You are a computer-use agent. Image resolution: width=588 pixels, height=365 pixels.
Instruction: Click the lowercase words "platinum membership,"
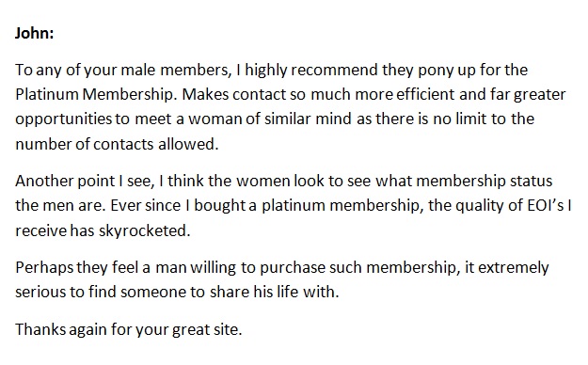coord(342,206)
